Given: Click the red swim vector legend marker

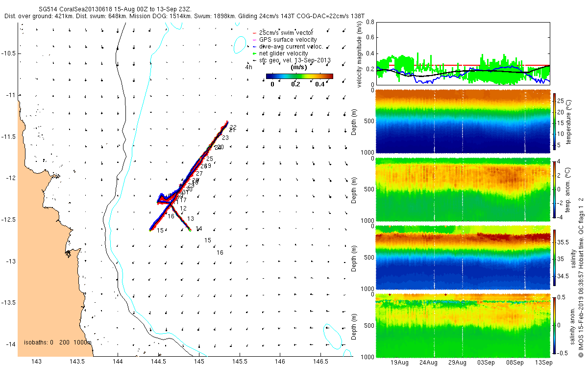Looking at the screenshot, I should pos(254,32).
